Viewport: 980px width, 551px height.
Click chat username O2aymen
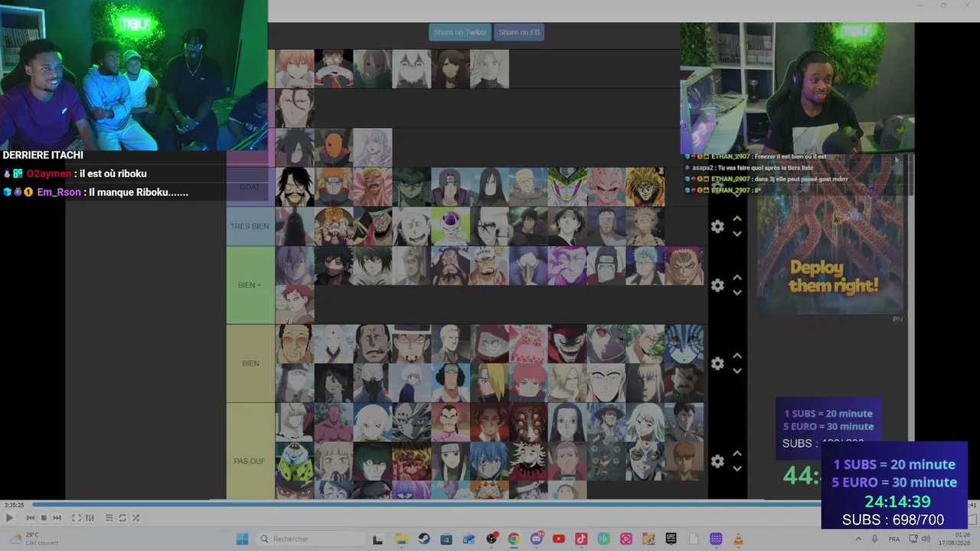coord(49,174)
